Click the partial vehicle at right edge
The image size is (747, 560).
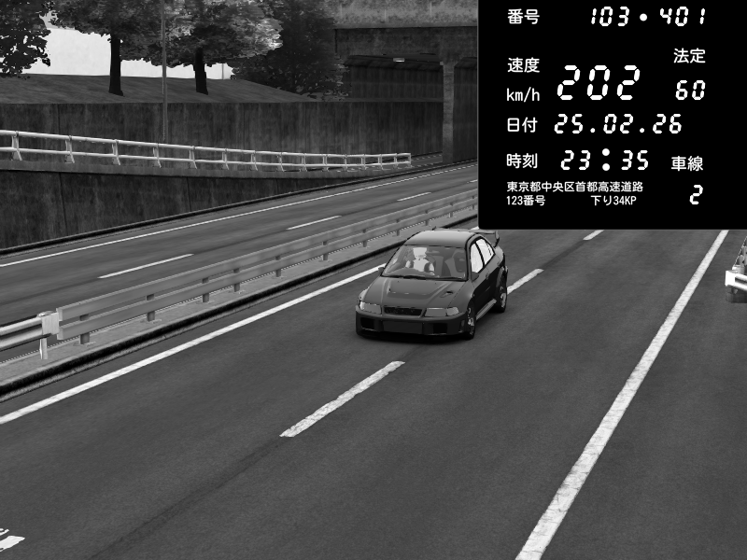pos(738,271)
